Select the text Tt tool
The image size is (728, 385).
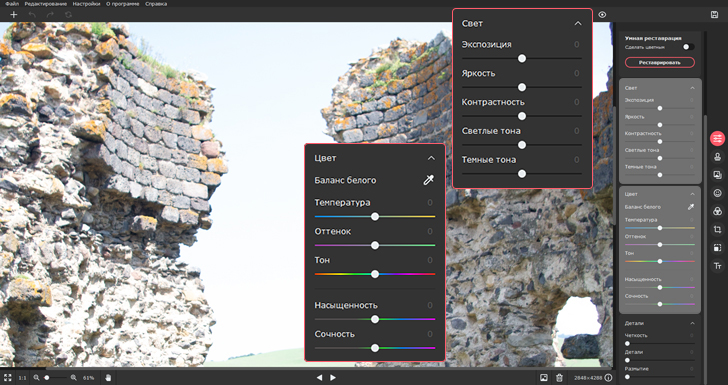tap(718, 266)
